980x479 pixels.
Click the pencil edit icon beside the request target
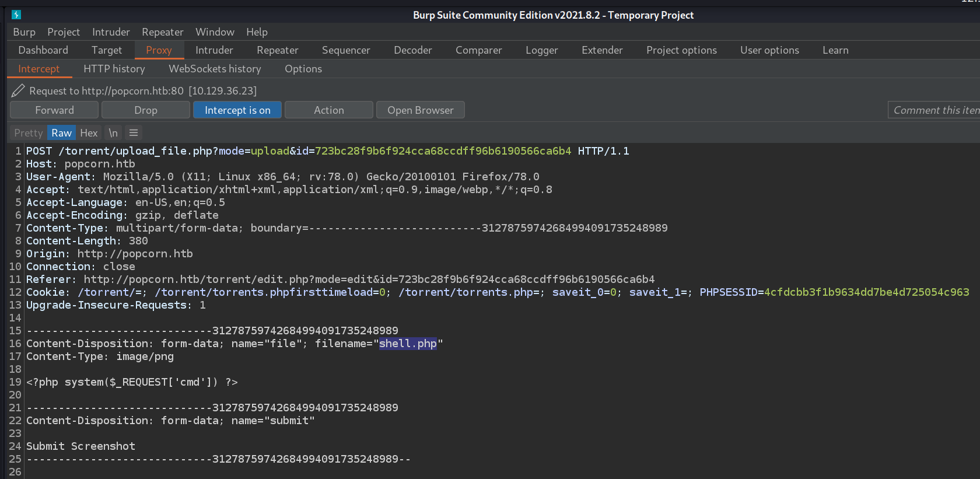click(18, 90)
